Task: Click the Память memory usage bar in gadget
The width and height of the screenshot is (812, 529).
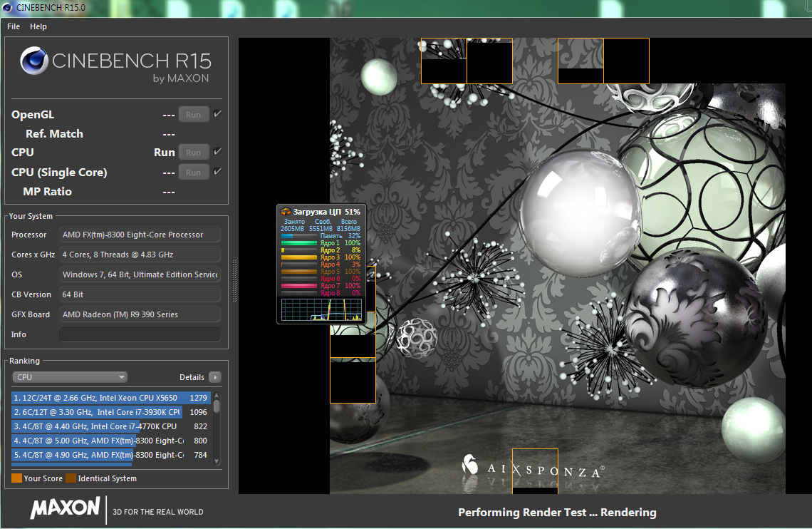Action: pyautogui.click(x=299, y=236)
